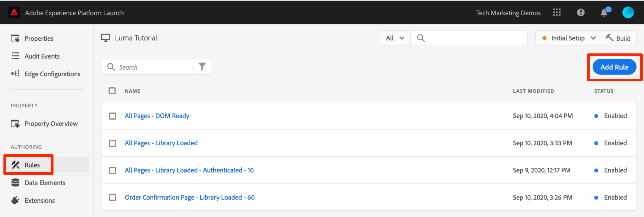Open Extensions in the sidebar
Viewport: 644px width, 217px height.
click(x=39, y=200)
